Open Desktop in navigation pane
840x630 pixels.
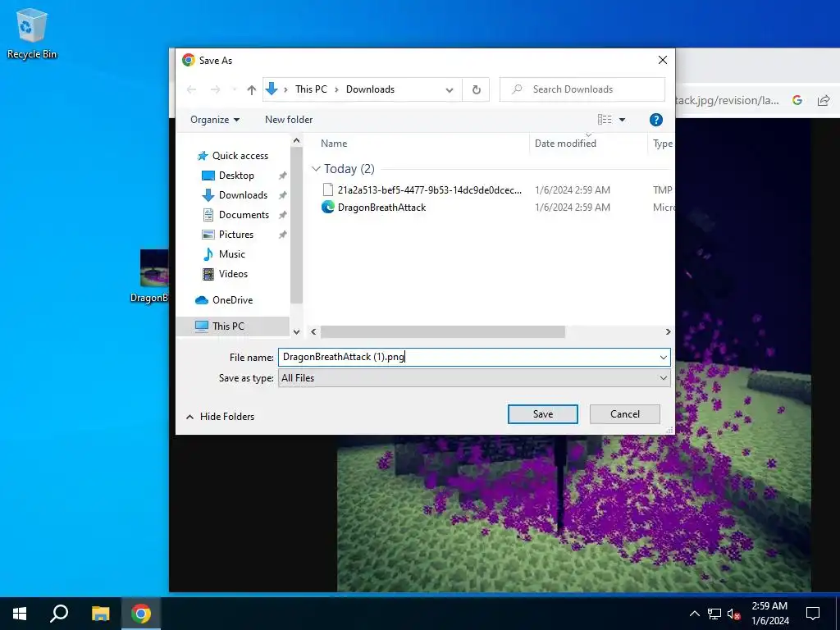pos(236,176)
